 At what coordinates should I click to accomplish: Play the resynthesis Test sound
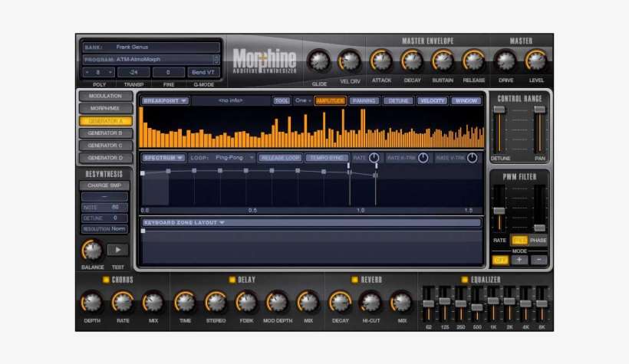click(117, 250)
